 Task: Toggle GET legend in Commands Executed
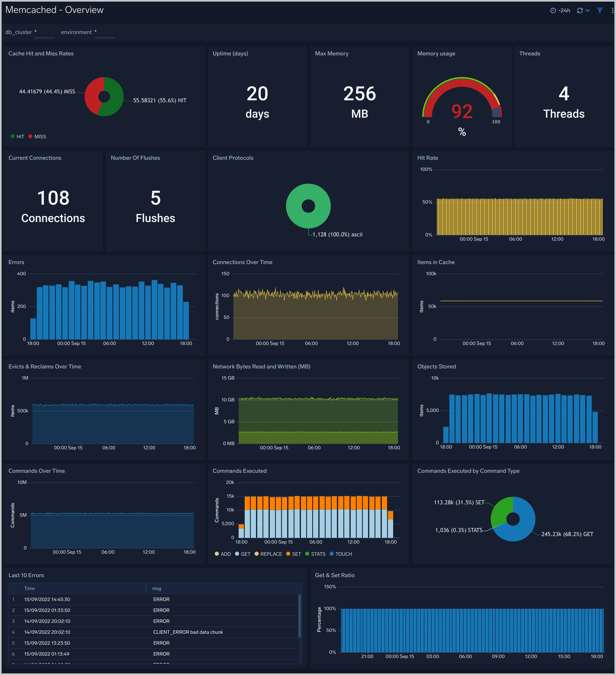[x=243, y=554]
